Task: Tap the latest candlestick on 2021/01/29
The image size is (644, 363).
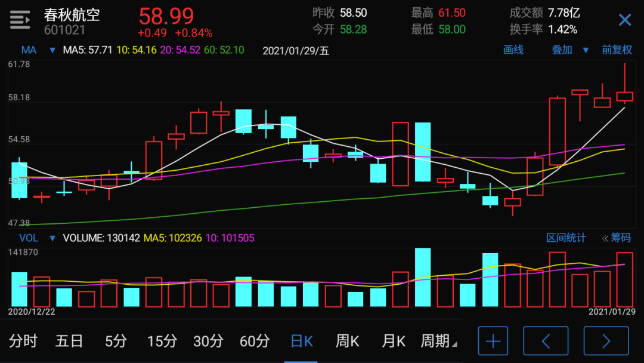Action: pyautogui.click(x=624, y=96)
